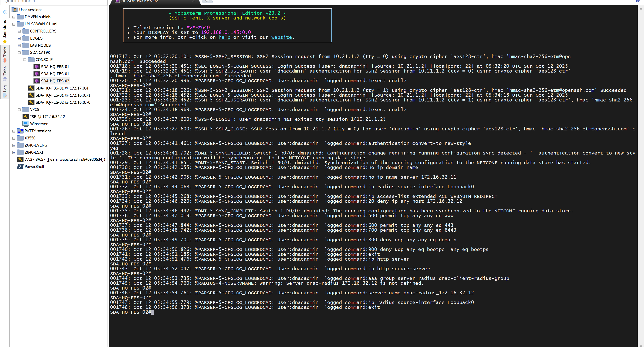Expand the PuTTY sessions group

click(x=14, y=131)
